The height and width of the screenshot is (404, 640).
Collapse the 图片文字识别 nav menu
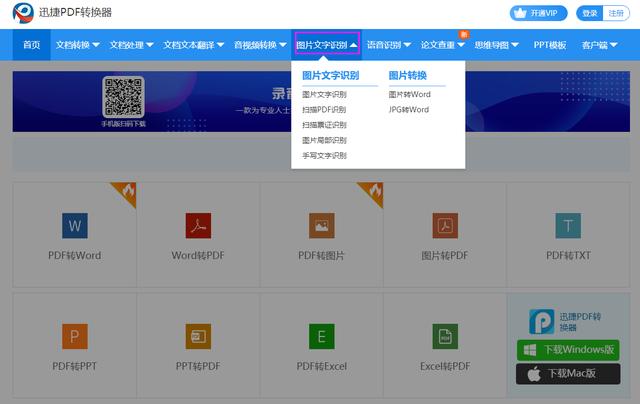pyautogui.click(x=327, y=45)
